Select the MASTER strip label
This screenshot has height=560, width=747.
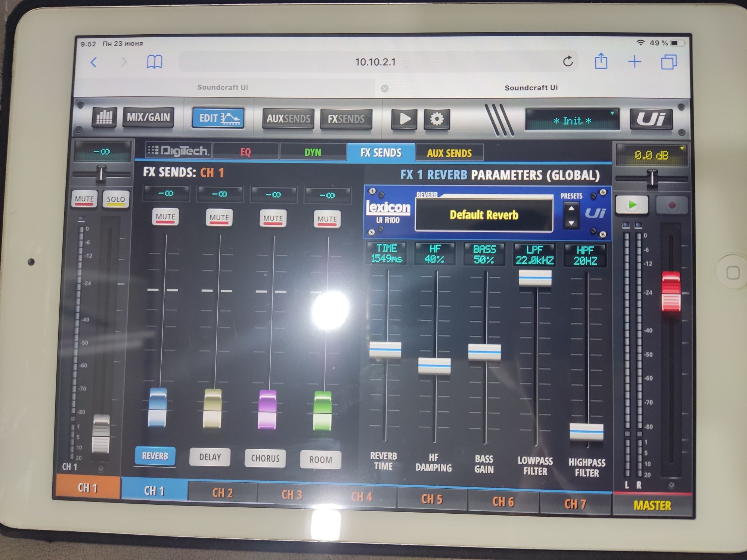point(652,505)
